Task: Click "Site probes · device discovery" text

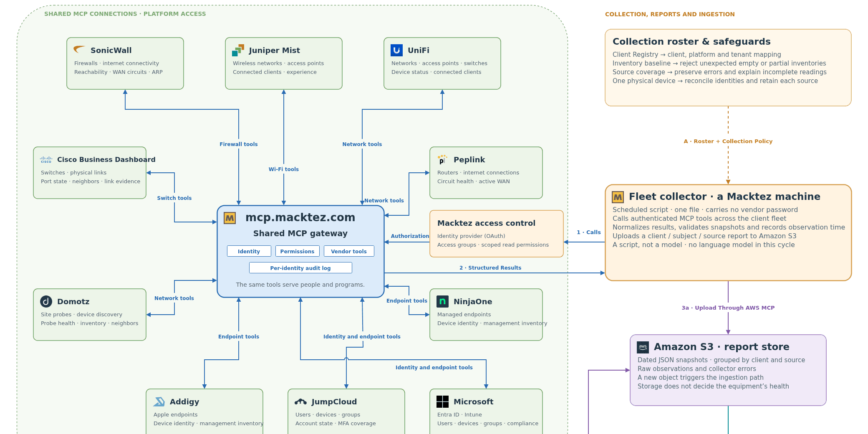Action: (82, 315)
